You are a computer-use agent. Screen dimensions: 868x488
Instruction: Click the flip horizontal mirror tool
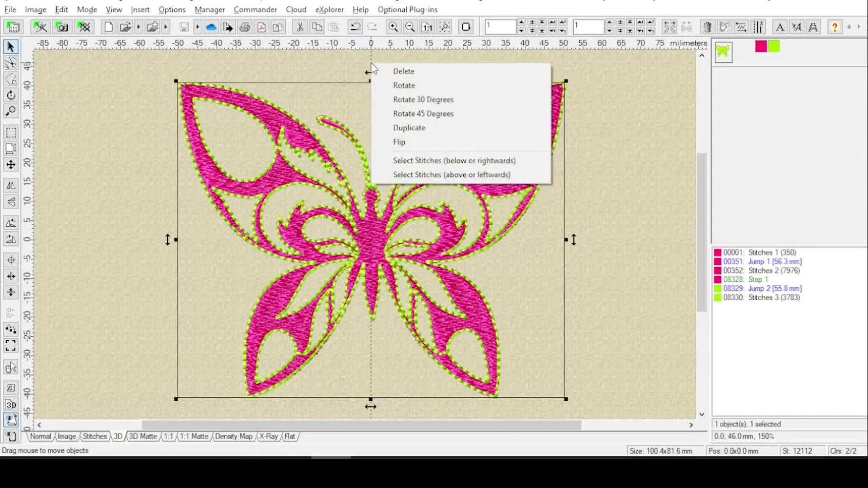point(11,186)
